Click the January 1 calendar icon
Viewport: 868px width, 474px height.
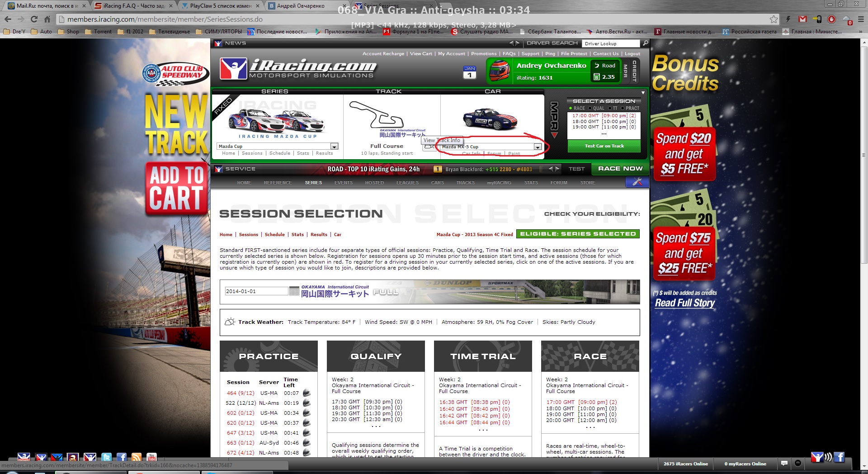coord(469,72)
